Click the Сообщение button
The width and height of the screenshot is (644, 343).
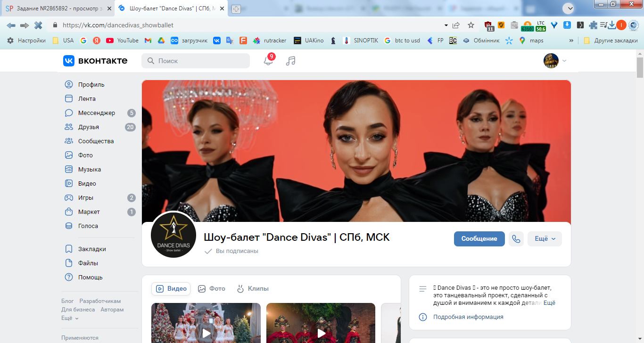point(479,239)
